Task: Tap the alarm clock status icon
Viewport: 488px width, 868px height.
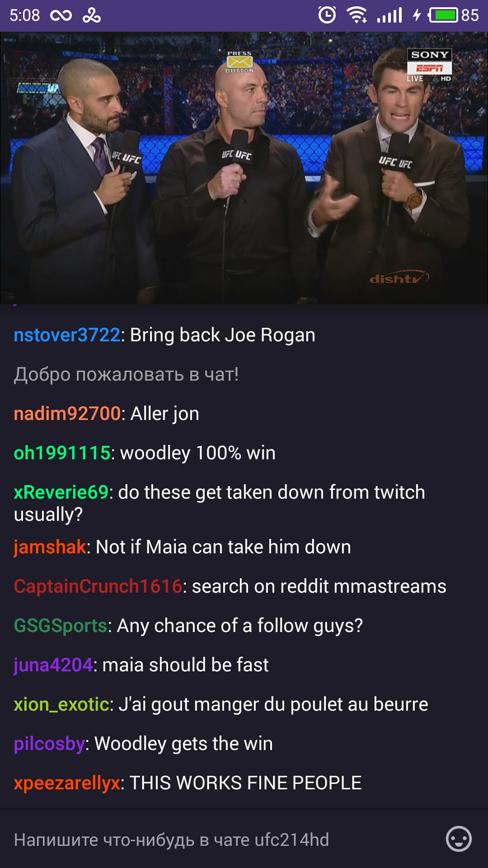Action: (327, 15)
